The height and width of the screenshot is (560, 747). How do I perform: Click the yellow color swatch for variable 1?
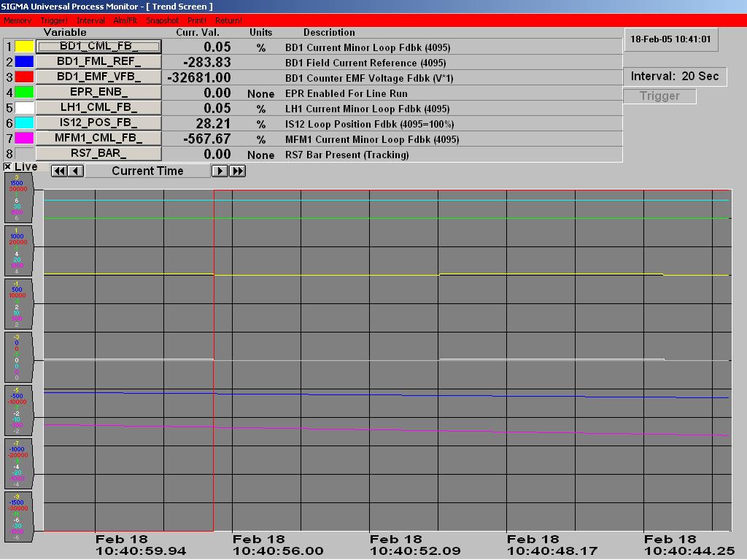click(x=24, y=47)
